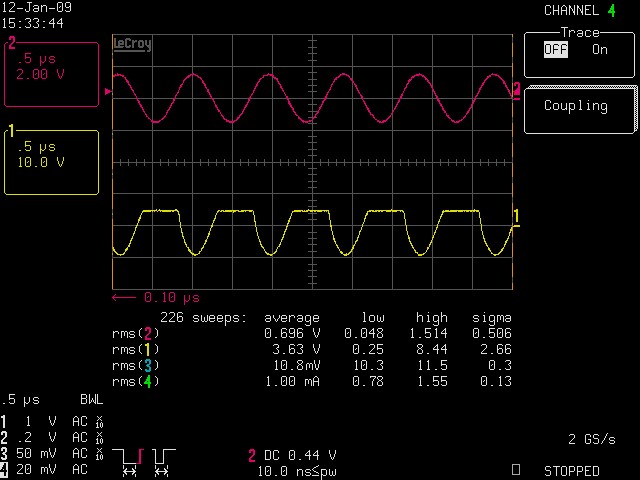
Task: Select the rms(2) measurement label
Action: [136, 333]
